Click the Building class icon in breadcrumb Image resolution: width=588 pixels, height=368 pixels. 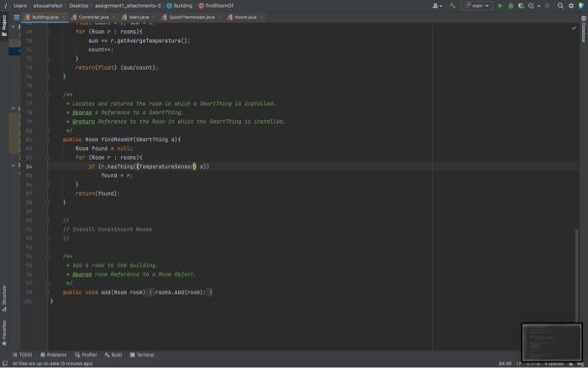[170, 6]
